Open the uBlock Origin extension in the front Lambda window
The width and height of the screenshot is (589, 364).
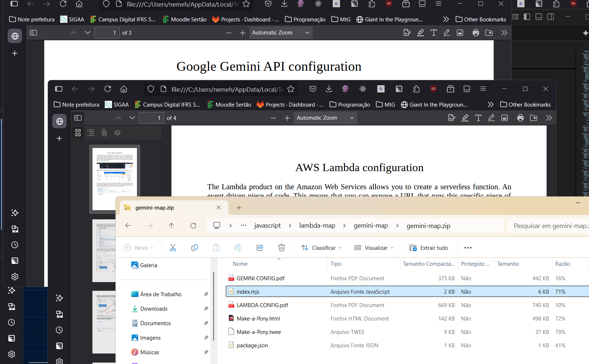(433, 89)
